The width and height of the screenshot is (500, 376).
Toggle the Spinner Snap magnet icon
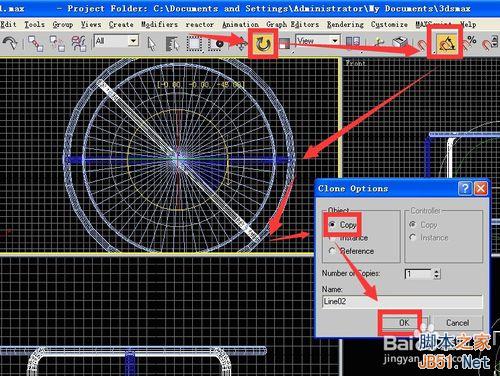491,43
